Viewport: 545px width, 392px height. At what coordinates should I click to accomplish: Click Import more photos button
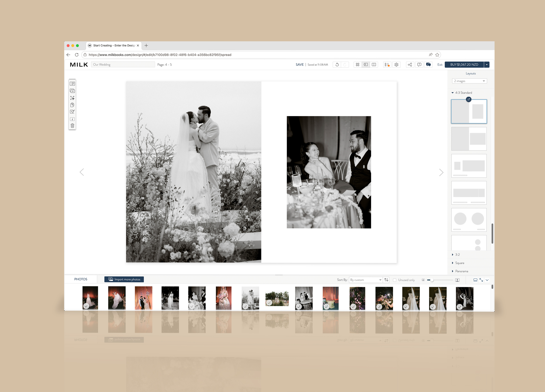point(124,279)
